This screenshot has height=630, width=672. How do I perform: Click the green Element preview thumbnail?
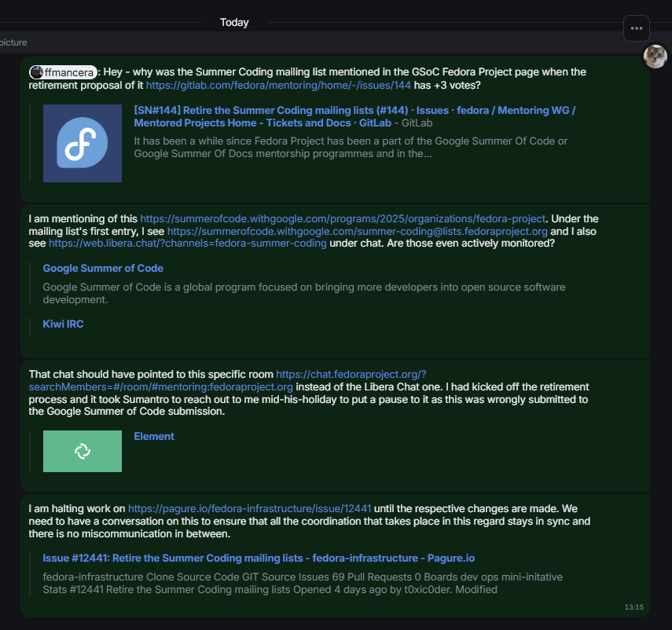click(x=83, y=451)
